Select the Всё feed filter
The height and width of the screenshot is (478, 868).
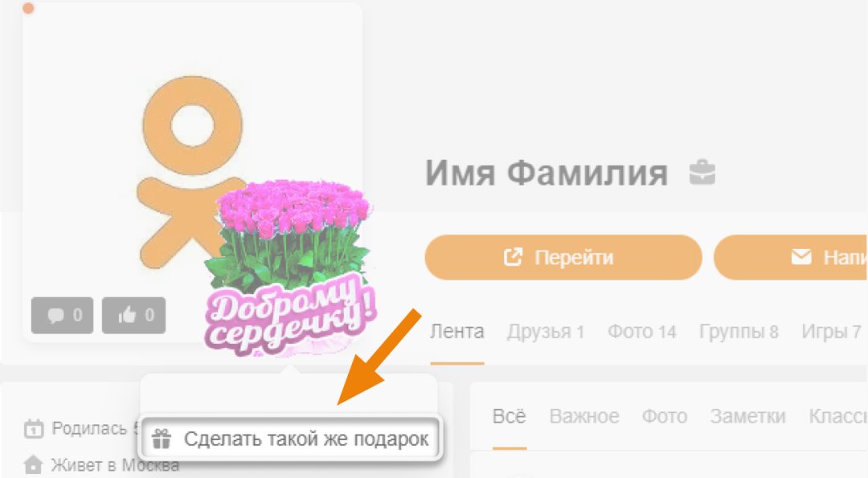[x=510, y=416]
